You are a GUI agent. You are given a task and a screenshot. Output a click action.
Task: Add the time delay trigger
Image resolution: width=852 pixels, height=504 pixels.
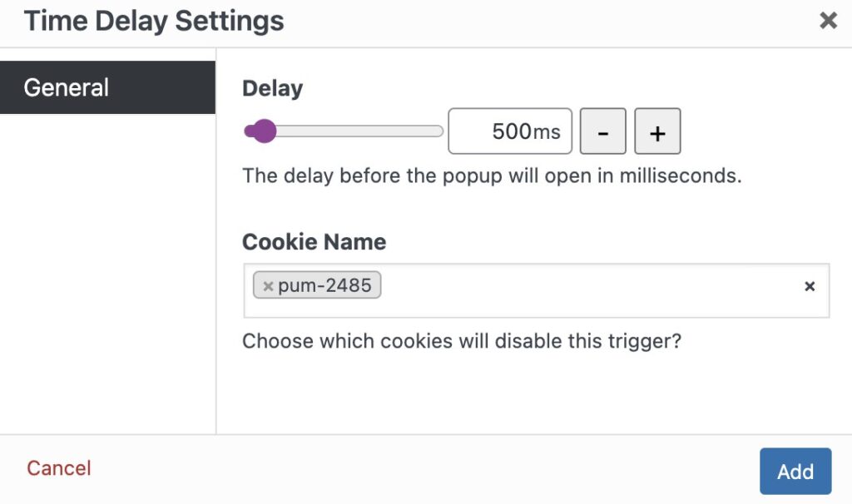click(x=795, y=472)
